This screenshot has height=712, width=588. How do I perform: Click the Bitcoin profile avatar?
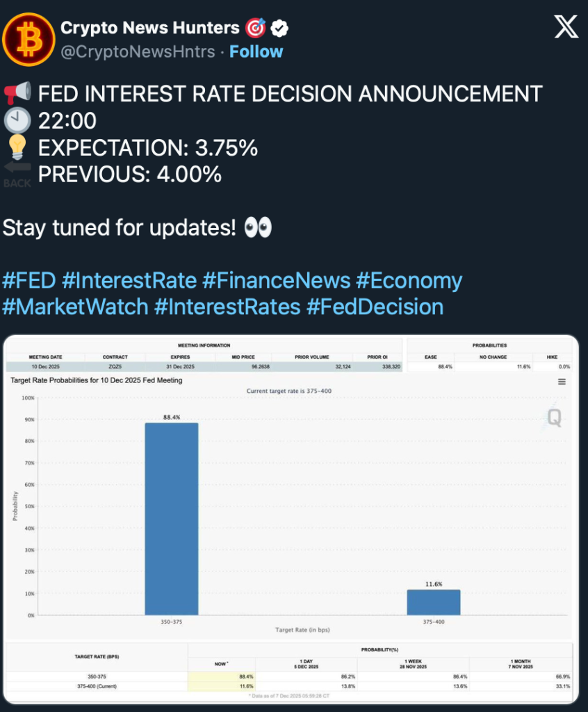coord(29,39)
